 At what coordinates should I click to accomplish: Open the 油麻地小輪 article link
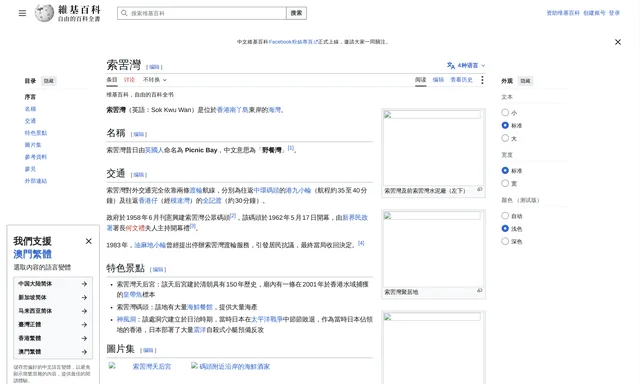pos(150,245)
